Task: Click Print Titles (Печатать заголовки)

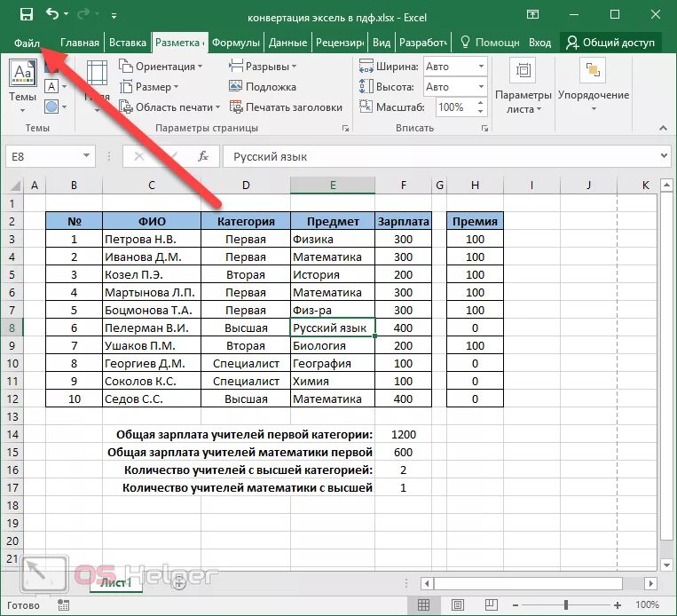Action: pyautogui.click(x=286, y=107)
